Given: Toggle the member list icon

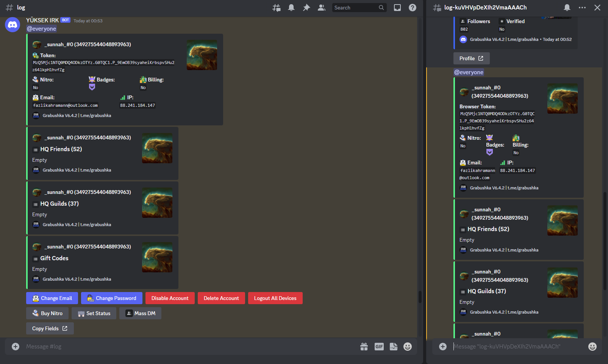Looking at the screenshot, I should (x=322, y=8).
